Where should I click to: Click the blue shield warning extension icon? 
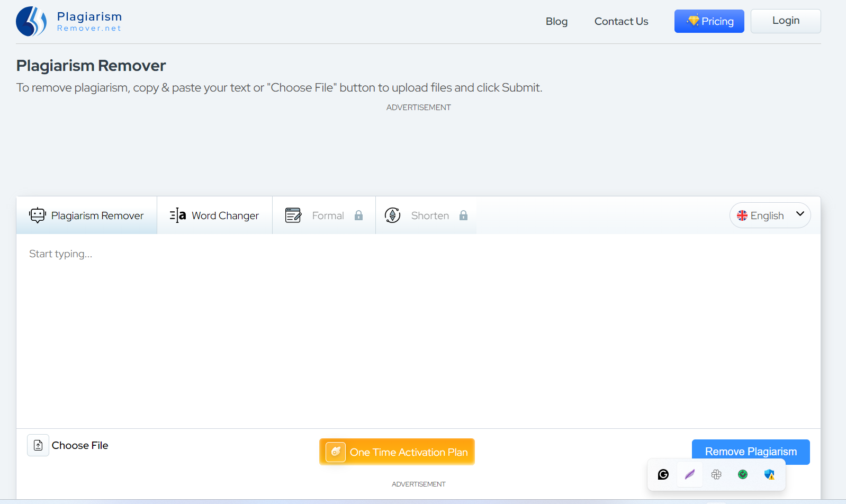pyautogui.click(x=769, y=474)
